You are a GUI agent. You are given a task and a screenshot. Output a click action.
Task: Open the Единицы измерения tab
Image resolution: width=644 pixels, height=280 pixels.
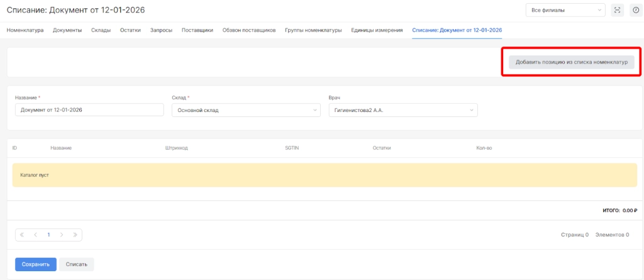377,30
